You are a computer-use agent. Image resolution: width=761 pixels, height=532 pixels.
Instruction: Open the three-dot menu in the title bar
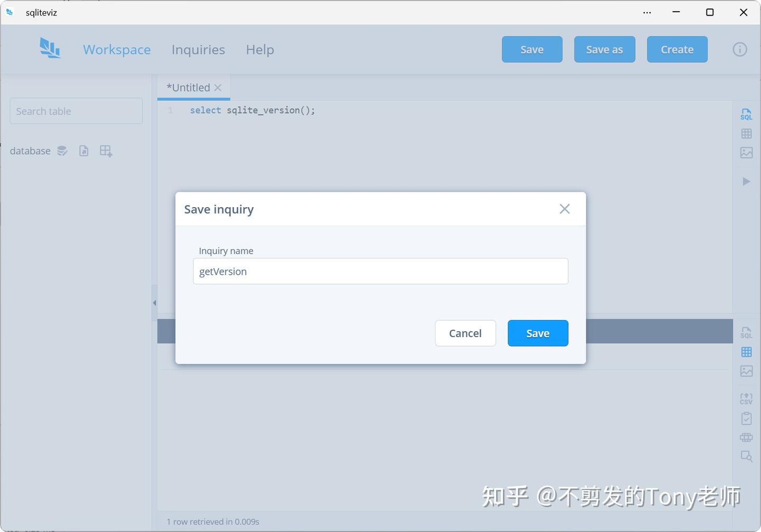pyautogui.click(x=646, y=12)
